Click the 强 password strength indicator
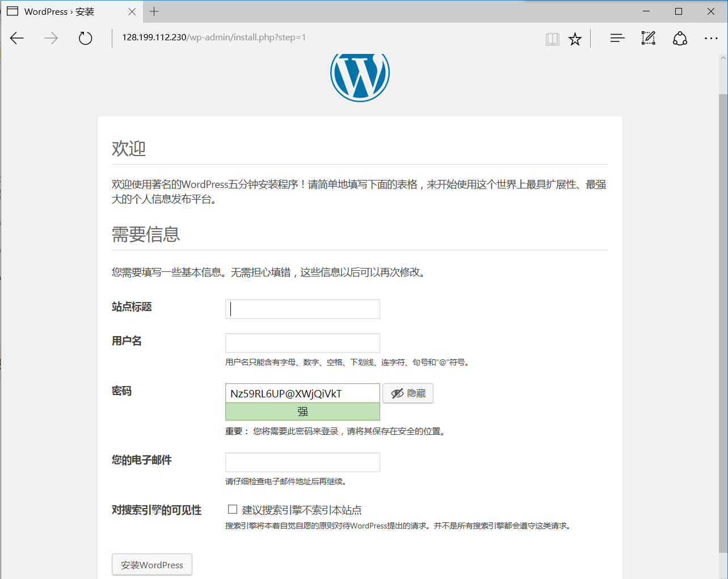 click(302, 412)
